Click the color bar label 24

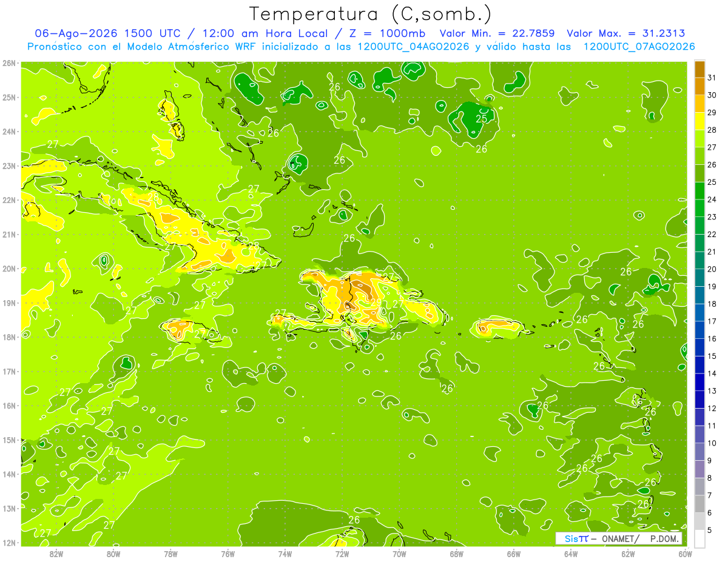click(712, 199)
